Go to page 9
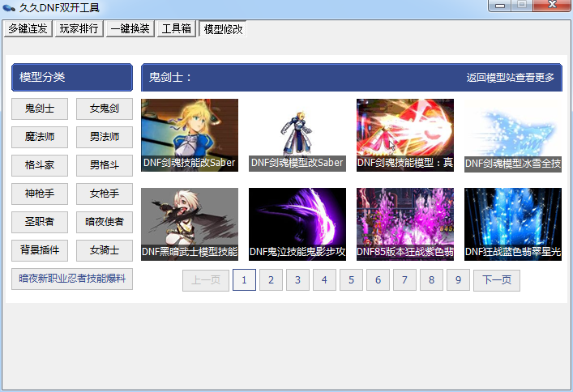The image size is (573, 392). [458, 280]
